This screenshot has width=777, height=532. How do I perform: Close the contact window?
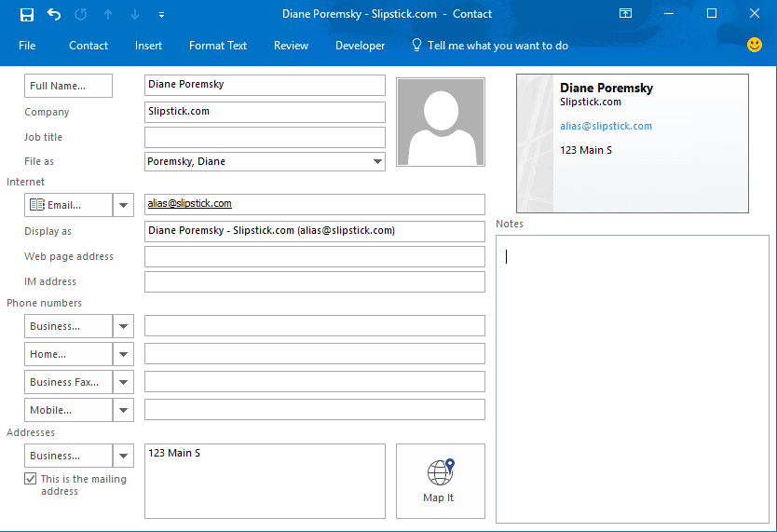[755, 13]
